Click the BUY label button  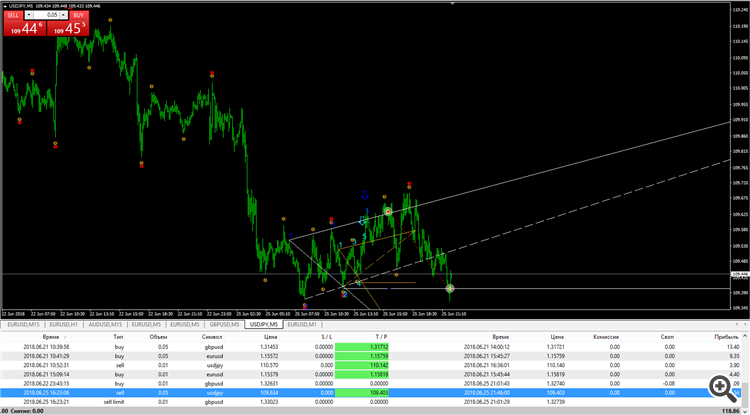coord(78,15)
